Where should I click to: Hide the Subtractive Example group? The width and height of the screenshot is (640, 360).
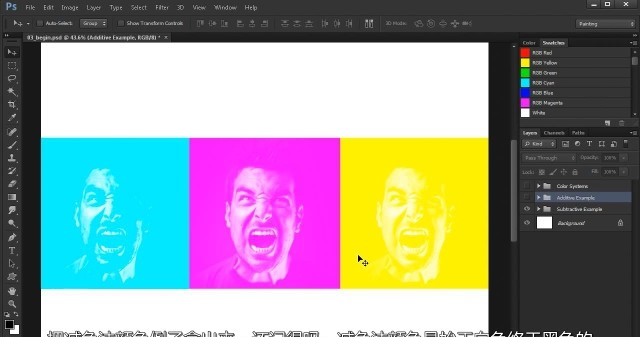[x=527, y=209]
